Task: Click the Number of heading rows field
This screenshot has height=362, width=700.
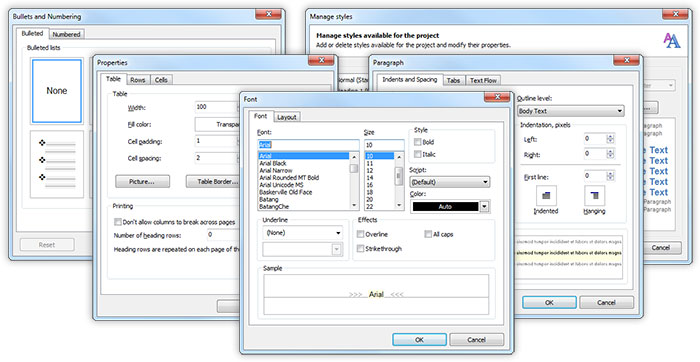Action: coord(224,235)
